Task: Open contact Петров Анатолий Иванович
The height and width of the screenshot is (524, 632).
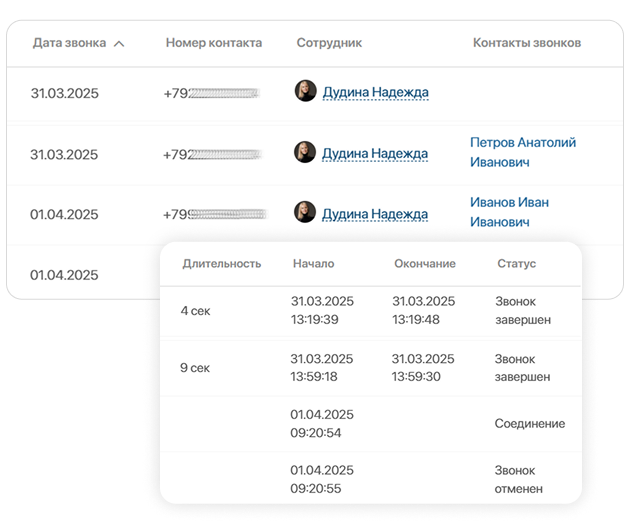Action: (523, 152)
